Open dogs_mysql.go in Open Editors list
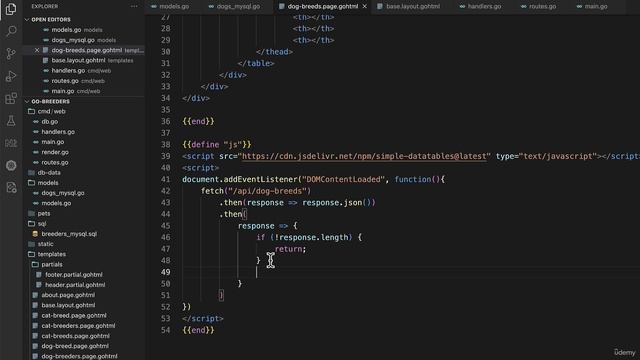The height and width of the screenshot is (360, 640). (x=73, y=40)
